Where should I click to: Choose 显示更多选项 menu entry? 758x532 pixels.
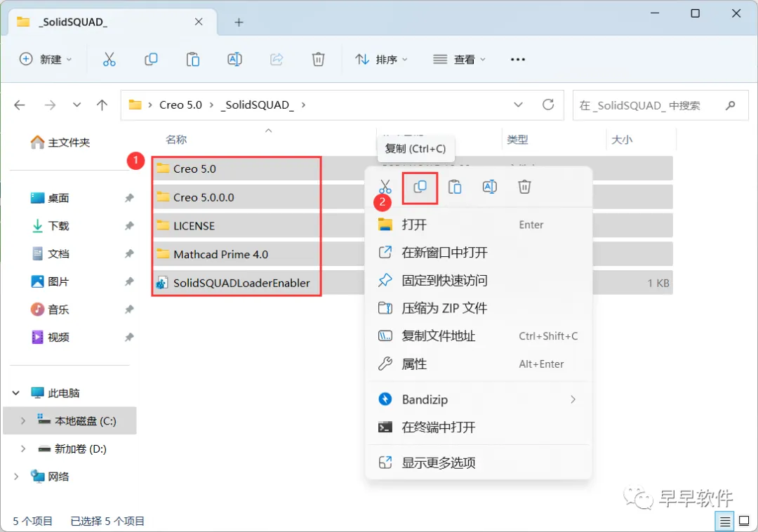(479, 463)
